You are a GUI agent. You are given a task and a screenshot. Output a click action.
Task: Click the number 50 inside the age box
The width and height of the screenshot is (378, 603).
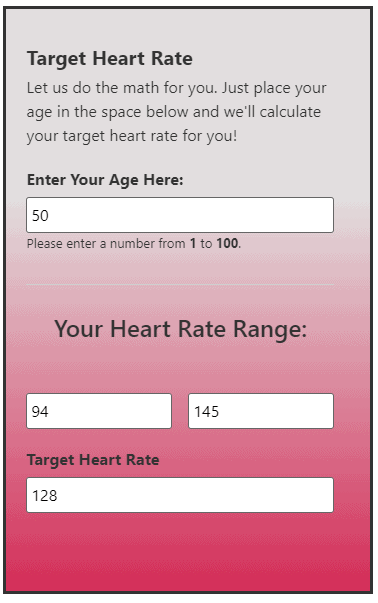point(40,215)
